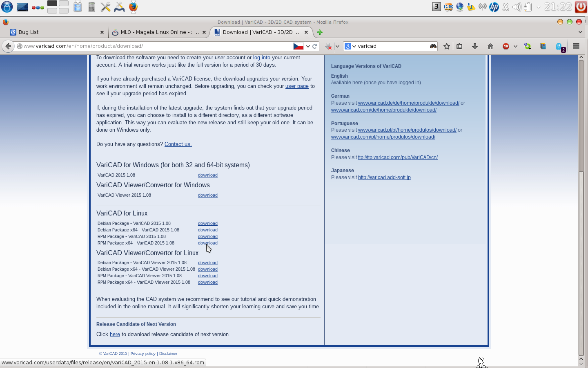Screen dimensions: 588x368
Task: Open dropdown next to download status icon
Action: (337, 46)
